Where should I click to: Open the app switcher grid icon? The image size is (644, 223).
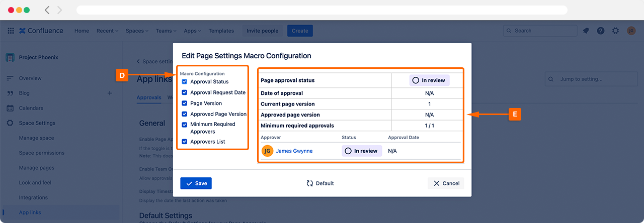tap(11, 31)
